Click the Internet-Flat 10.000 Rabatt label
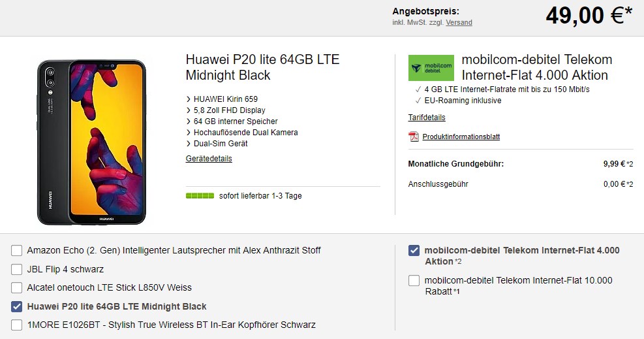The height and width of the screenshot is (339, 644). click(518, 285)
